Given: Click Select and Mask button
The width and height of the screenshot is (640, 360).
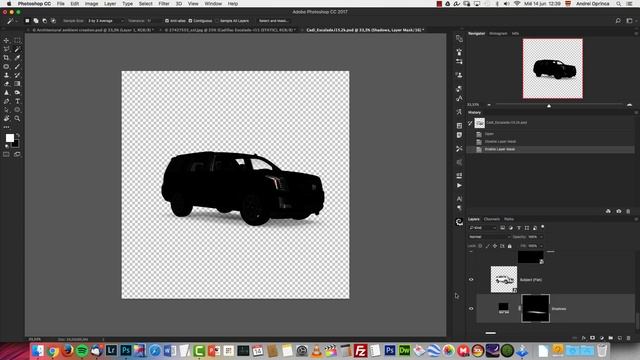Looking at the screenshot, I should [x=273, y=20].
